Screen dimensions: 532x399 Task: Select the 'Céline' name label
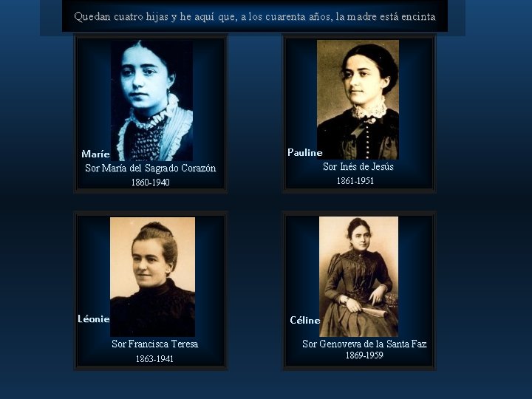coord(305,320)
